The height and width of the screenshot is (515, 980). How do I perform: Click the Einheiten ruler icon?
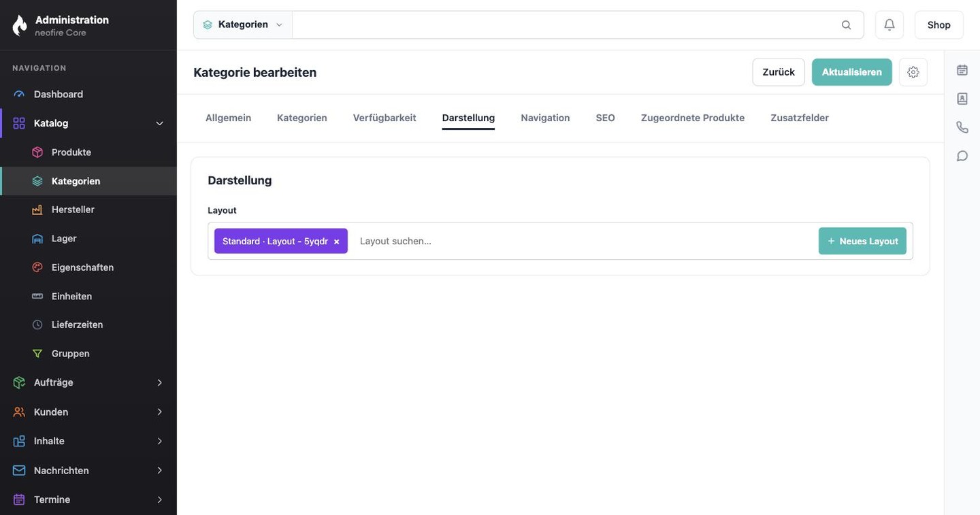click(x=37, y=296)
